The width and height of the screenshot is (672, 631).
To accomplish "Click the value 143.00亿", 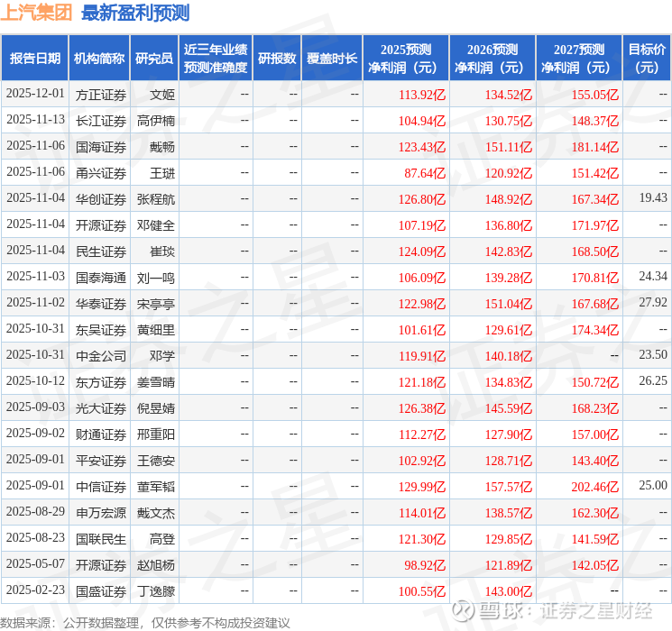I will [509, 591].
